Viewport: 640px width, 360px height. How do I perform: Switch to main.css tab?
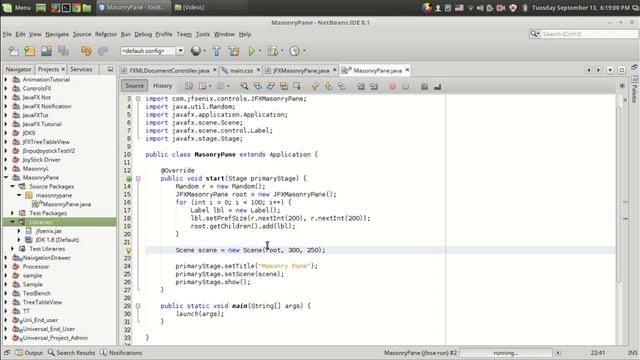tap(240, 71)
